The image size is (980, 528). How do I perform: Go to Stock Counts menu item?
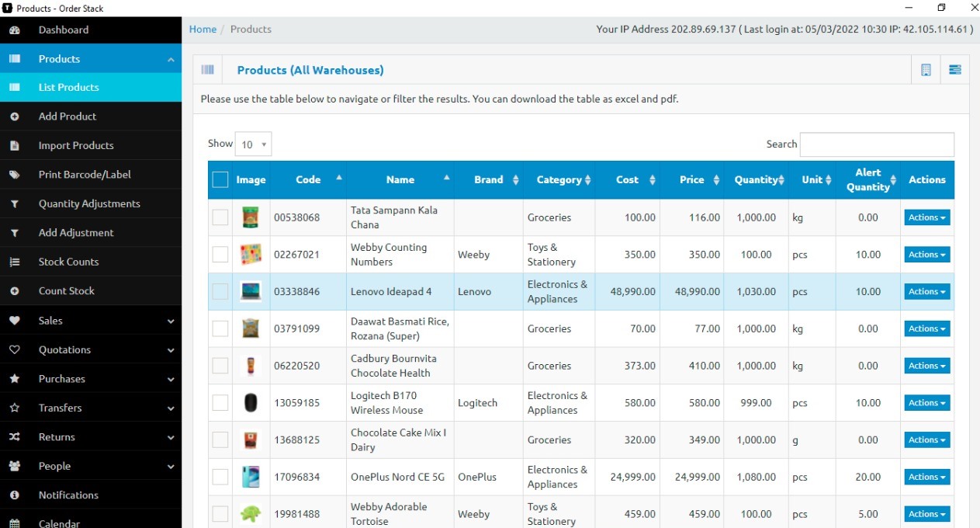[x=91, y=262]
